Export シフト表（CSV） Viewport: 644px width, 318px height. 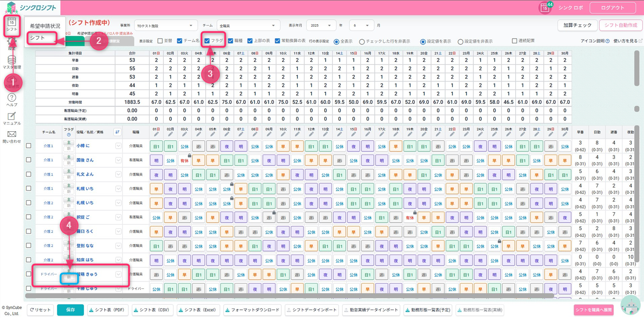152,310
